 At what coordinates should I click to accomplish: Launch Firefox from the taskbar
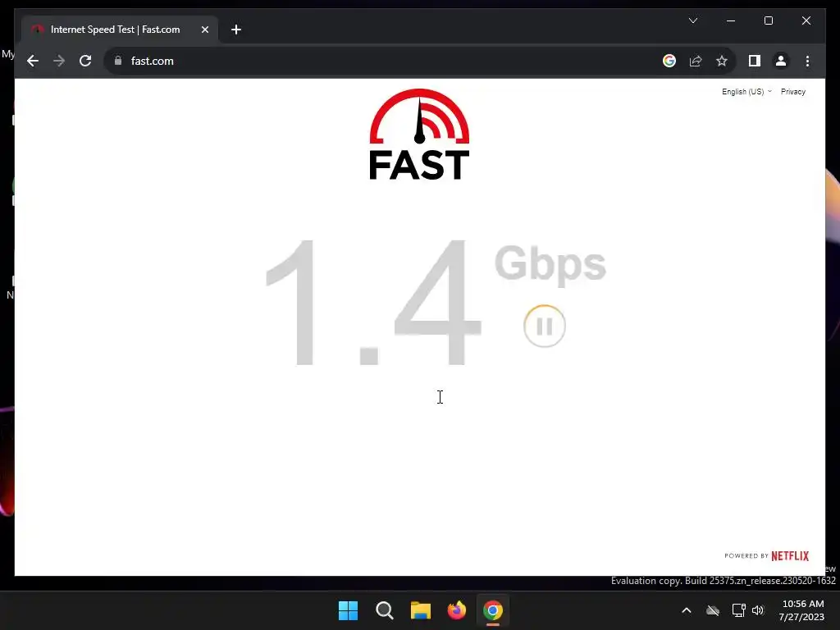pyautogui.click(x=457, y=610)
